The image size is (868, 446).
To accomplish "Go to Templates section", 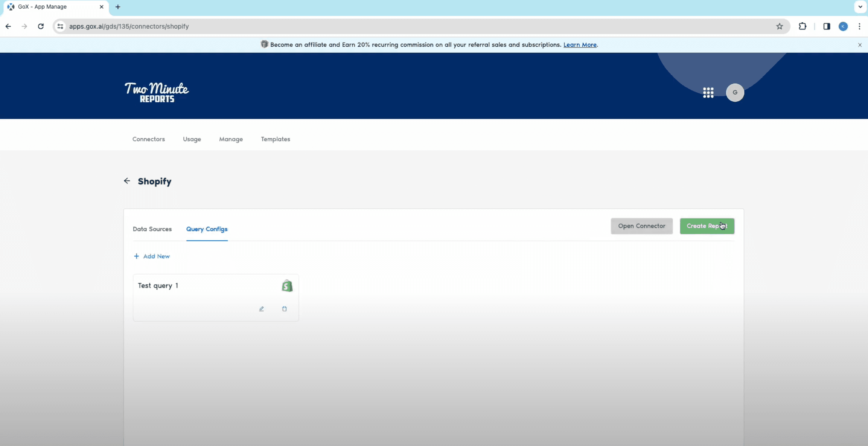I will pyautogui.click(x=275, y=139).
